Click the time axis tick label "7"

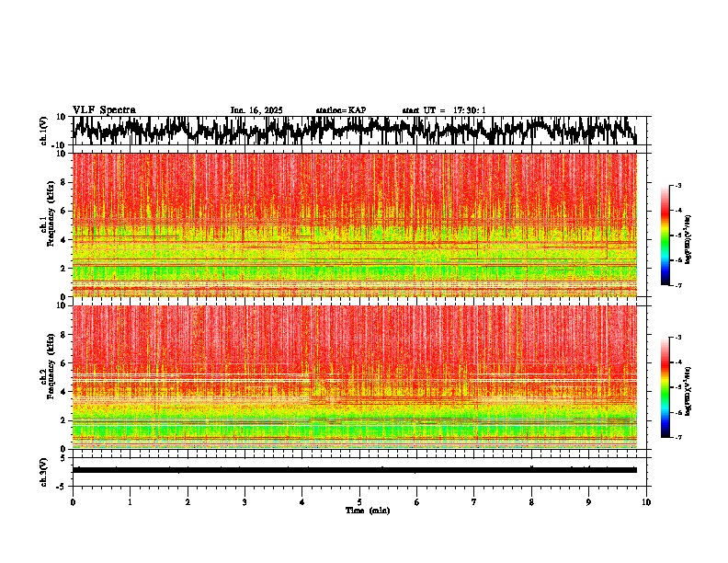tap(474, 502)
